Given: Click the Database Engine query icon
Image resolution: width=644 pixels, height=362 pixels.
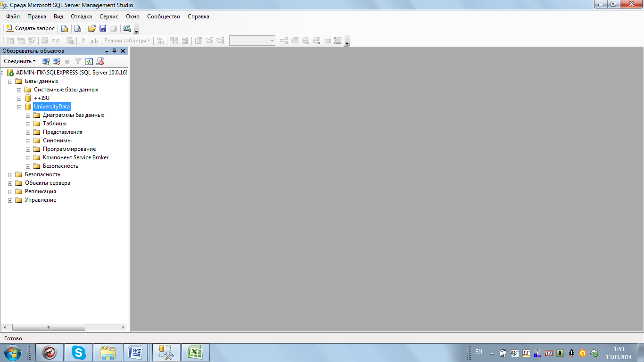Looking at the screenshot, I should 65,28.
